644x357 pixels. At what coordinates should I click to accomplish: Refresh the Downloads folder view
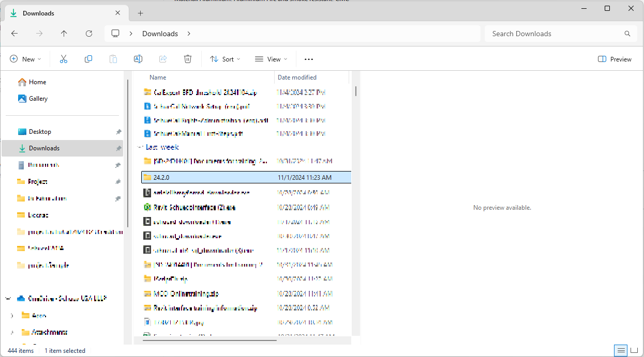coord(89,34)
